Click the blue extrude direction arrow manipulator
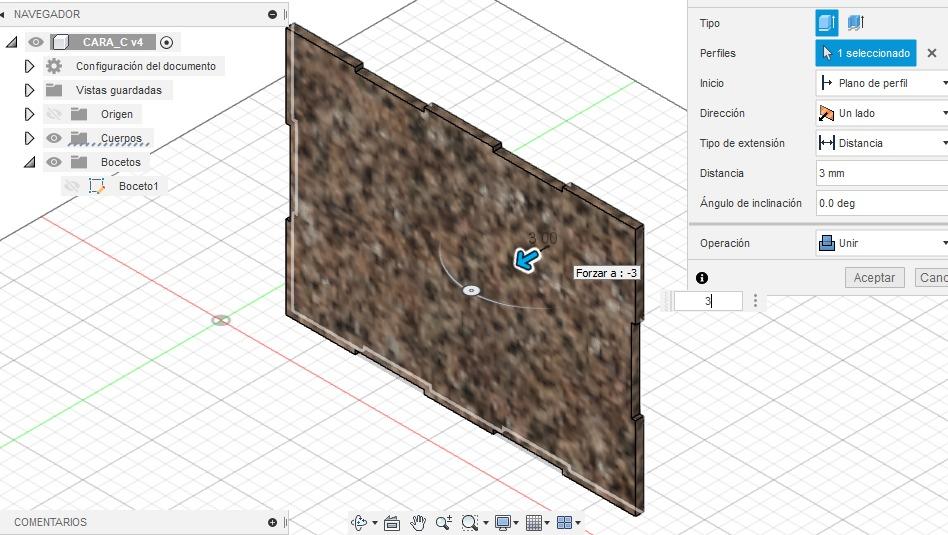This screenshot has width=948, height=535. click(x=527, y=259)
